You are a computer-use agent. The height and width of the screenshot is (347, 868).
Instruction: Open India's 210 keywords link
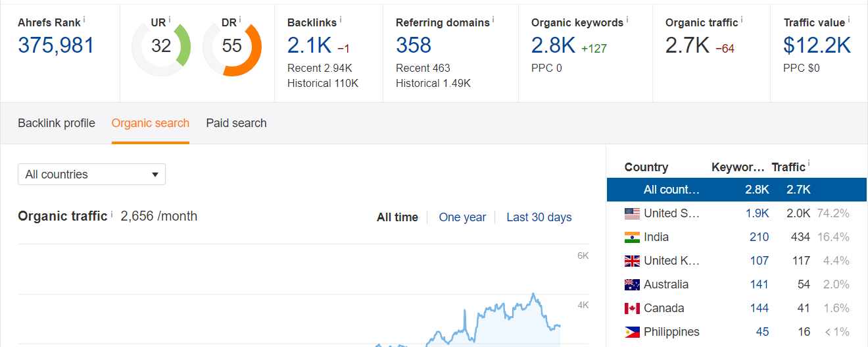point(759,237)
